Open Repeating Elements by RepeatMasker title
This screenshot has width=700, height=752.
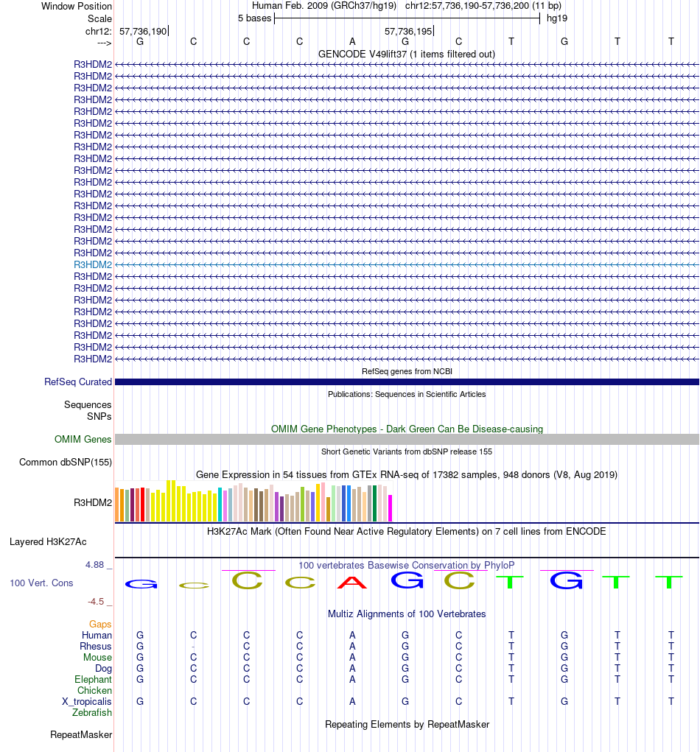click(x=407, y=724)
